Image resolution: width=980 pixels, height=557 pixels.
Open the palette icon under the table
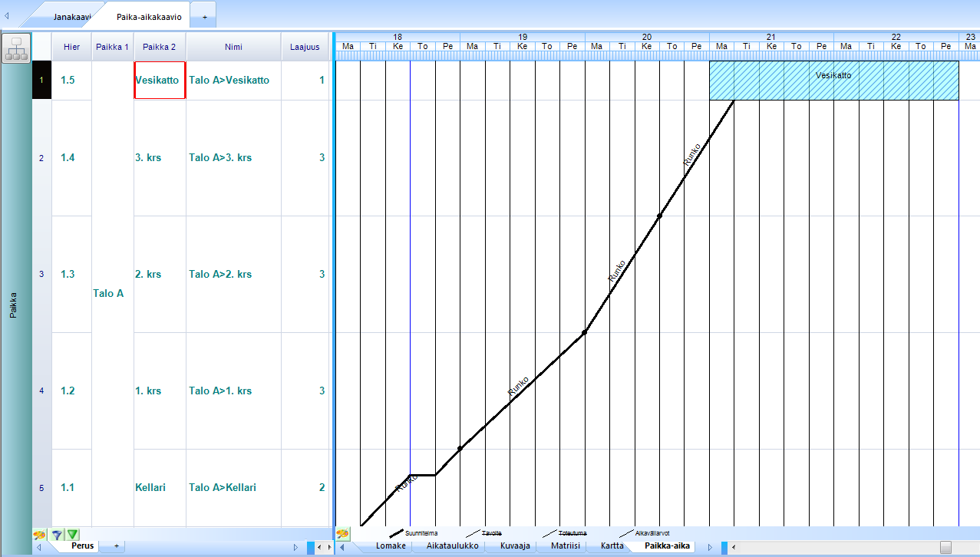pyautogui.click(x=39, y=534)
